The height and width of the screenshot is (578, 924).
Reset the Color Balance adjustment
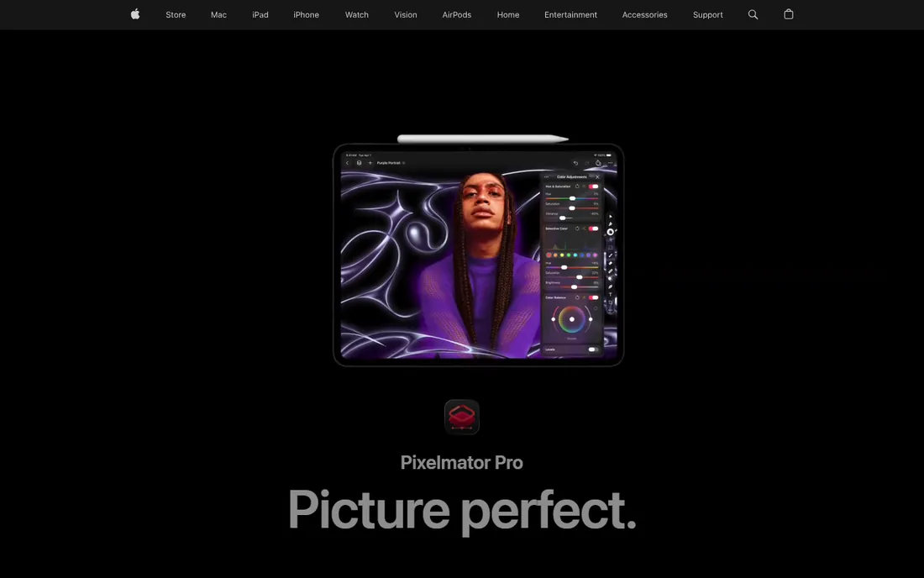pyautogui.click(x=578, y=297)
